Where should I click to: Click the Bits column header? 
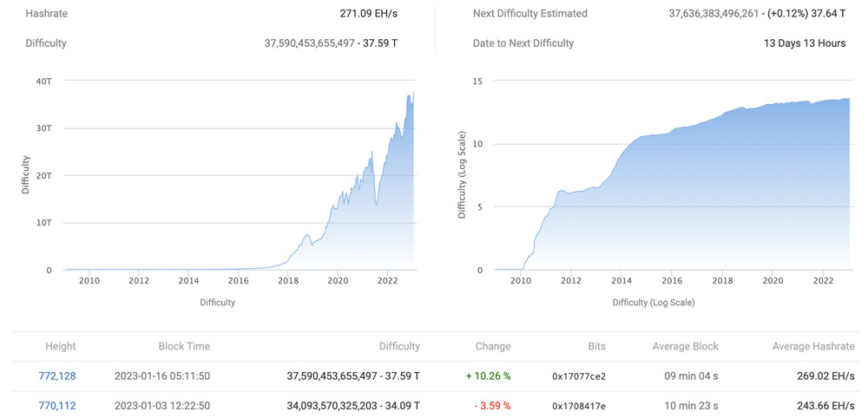click(596, 346)
